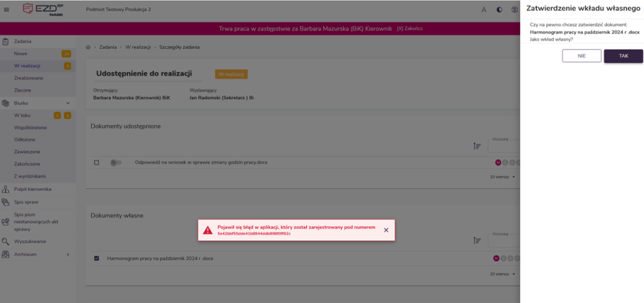Screen dimensions: 644x303
Task: Select Nowe in the Zadania menu
Action: 21,54
